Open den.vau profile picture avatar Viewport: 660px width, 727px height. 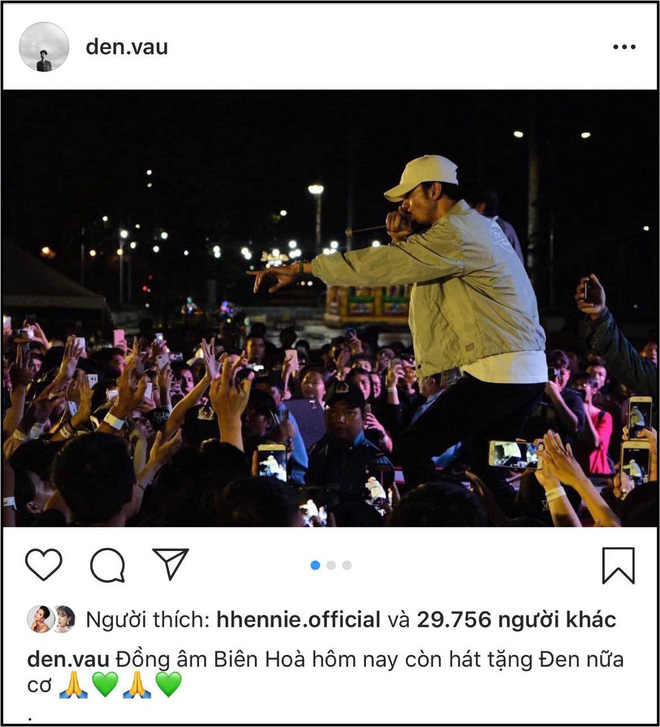(x=44, y=47)
